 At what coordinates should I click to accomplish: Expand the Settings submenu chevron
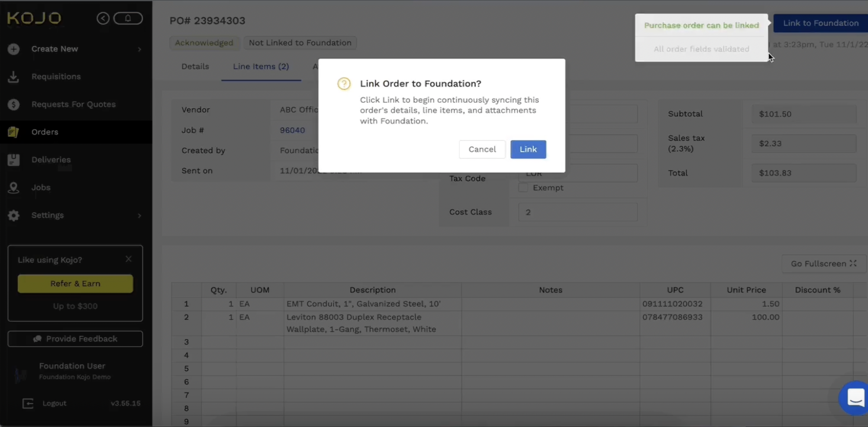tap(140, 216)
